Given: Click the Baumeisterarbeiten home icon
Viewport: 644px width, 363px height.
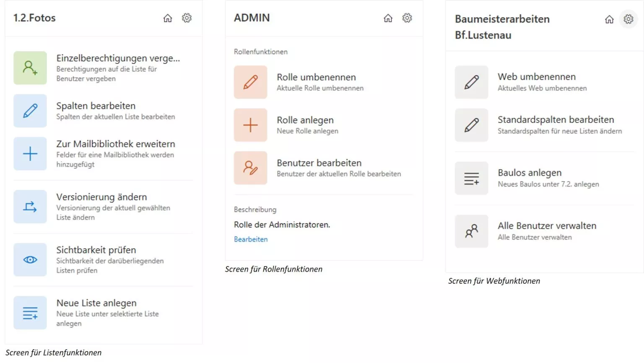Looking at the screenshot, I should point(609,19).
